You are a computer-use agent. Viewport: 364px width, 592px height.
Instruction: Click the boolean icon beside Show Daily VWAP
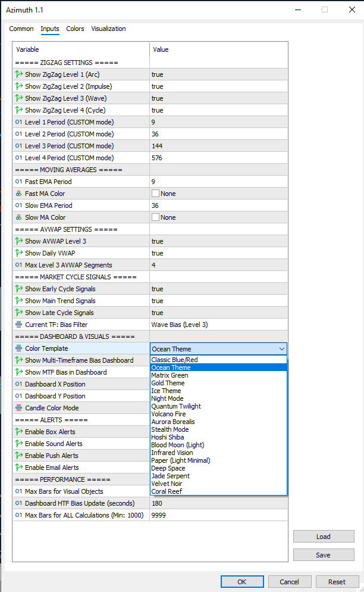[x=19, y=253]
